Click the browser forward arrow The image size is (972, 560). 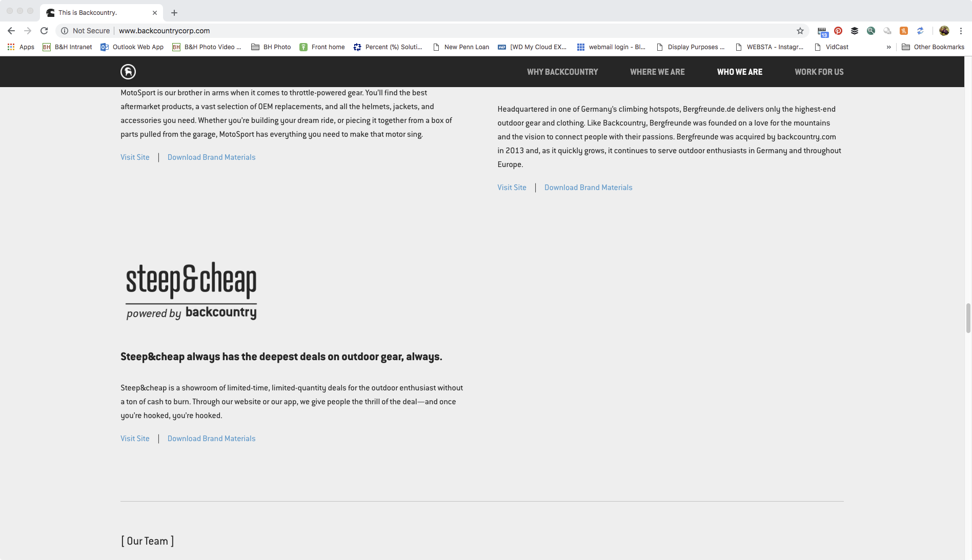pos(28,31)
